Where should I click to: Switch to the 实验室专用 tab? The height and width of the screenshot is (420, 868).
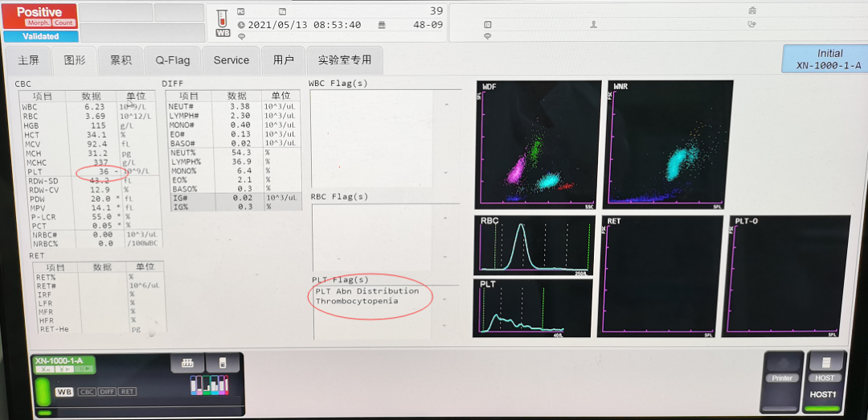tap(345, 60)
